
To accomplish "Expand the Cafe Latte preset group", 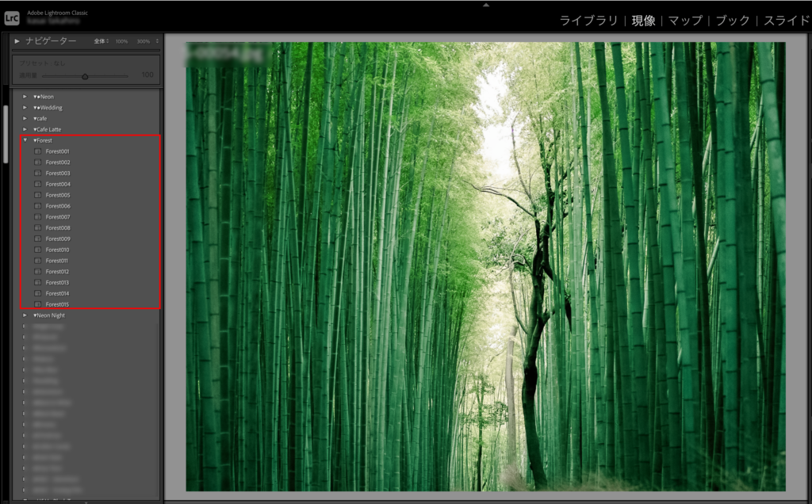I will tap(25, 129).
